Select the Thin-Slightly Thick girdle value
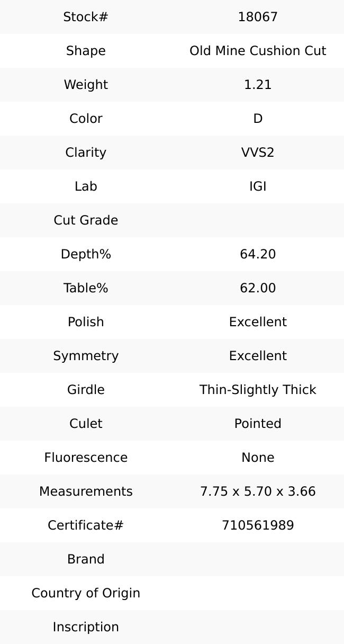The height and width of the screenshot is (644, 344). pyautogui.click(x=258, y=390)
